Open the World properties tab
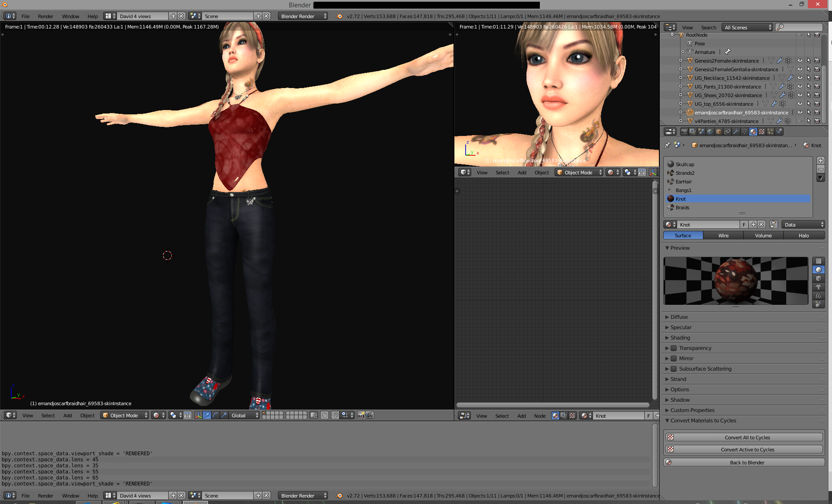 click(710, 132)
